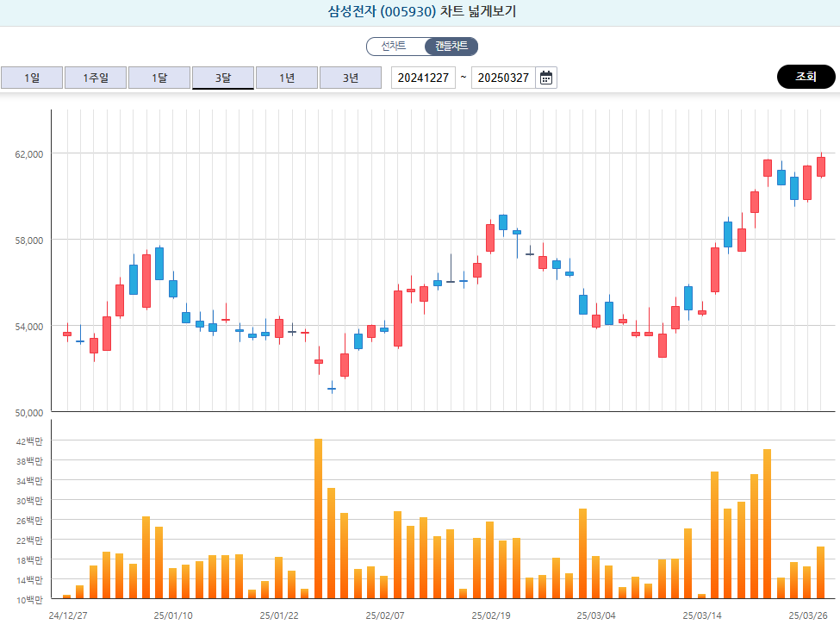Screen dimensions: 840x631
Task: Click the 10백만 volume axis label
Action: click(29, 600)
